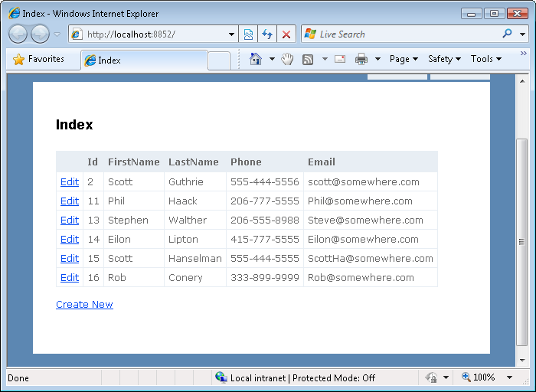Open a new blank tab
Screen dimensions: 536x392
(x=219, y=60)
